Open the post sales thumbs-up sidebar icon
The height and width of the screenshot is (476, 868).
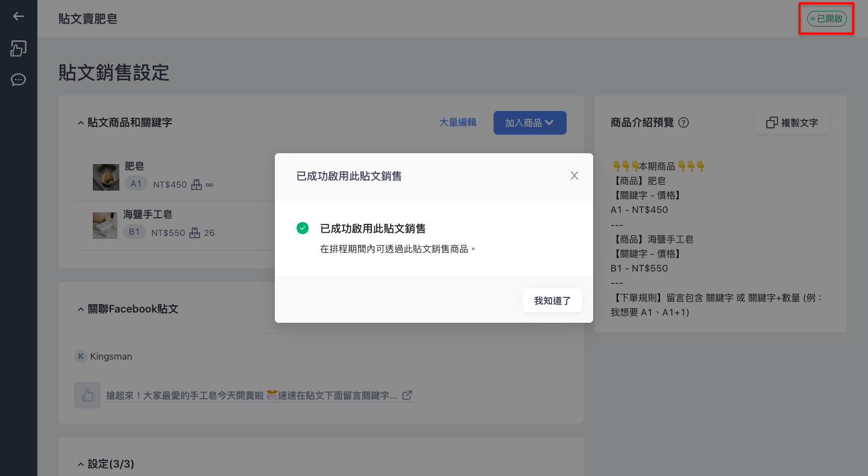point(19,48)
